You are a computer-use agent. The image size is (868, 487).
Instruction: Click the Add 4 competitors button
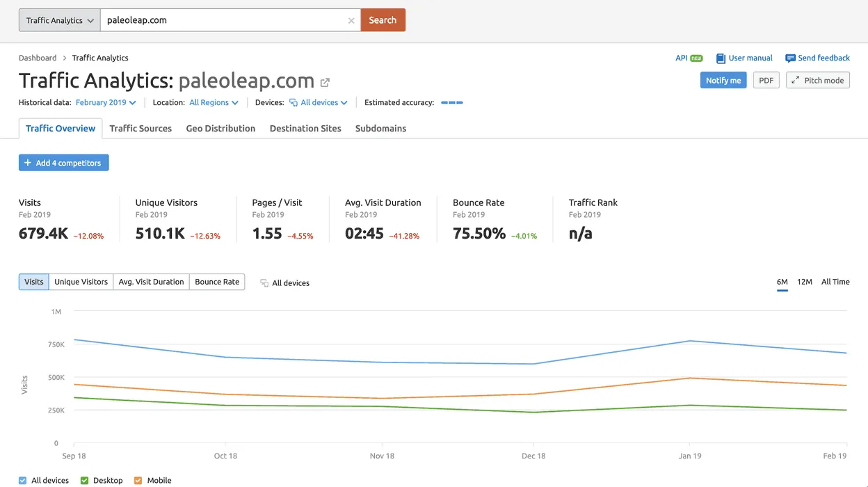[x=63, y=163]
